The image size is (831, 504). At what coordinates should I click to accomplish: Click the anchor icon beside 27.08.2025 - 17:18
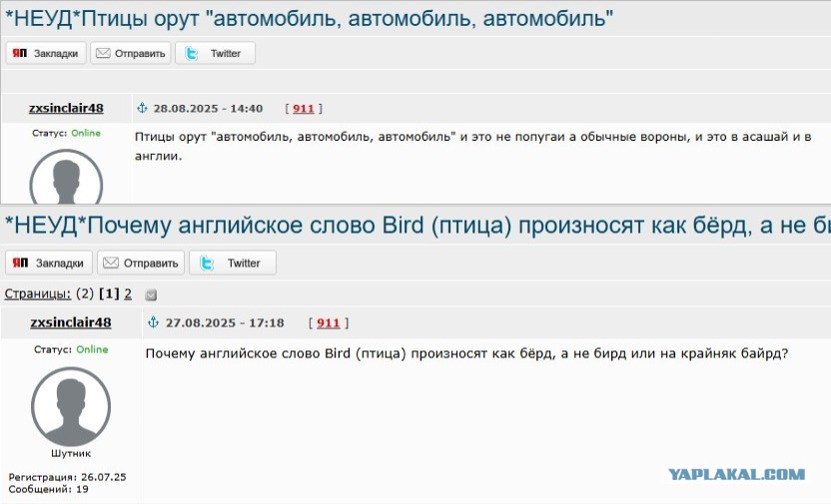153,322
